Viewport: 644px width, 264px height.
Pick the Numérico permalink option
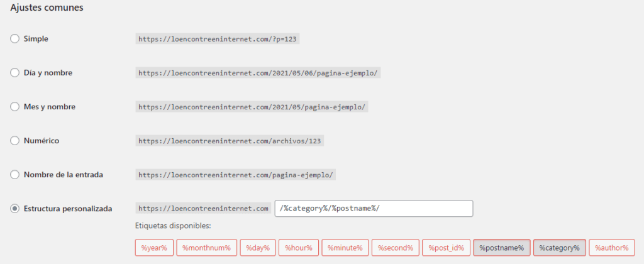point(15,141)
